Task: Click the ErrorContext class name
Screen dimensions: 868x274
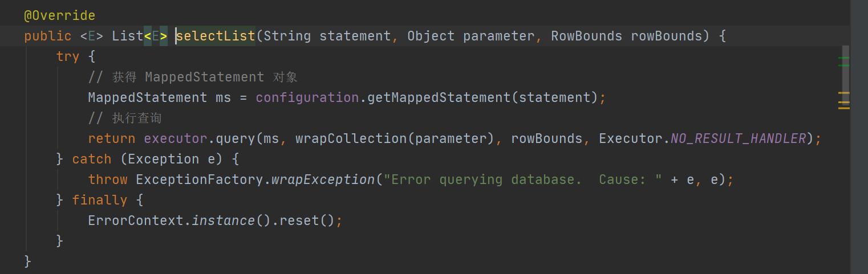Action: (136, 220)
